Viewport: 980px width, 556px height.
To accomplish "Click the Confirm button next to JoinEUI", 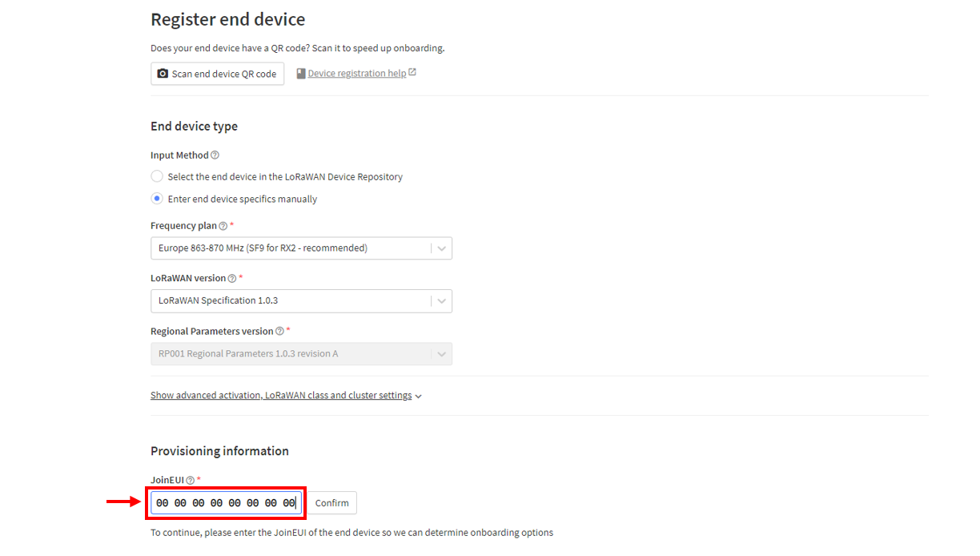I will click(332, 503).
